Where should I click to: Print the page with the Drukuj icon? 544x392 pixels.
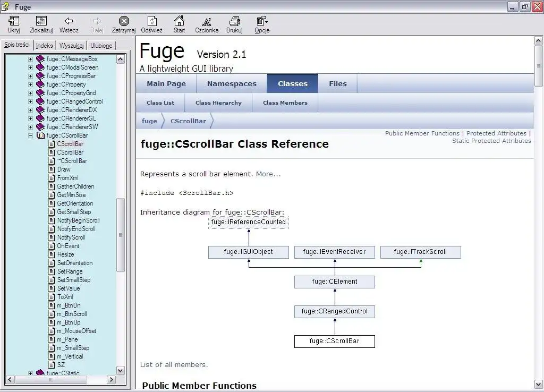(234, 21)
